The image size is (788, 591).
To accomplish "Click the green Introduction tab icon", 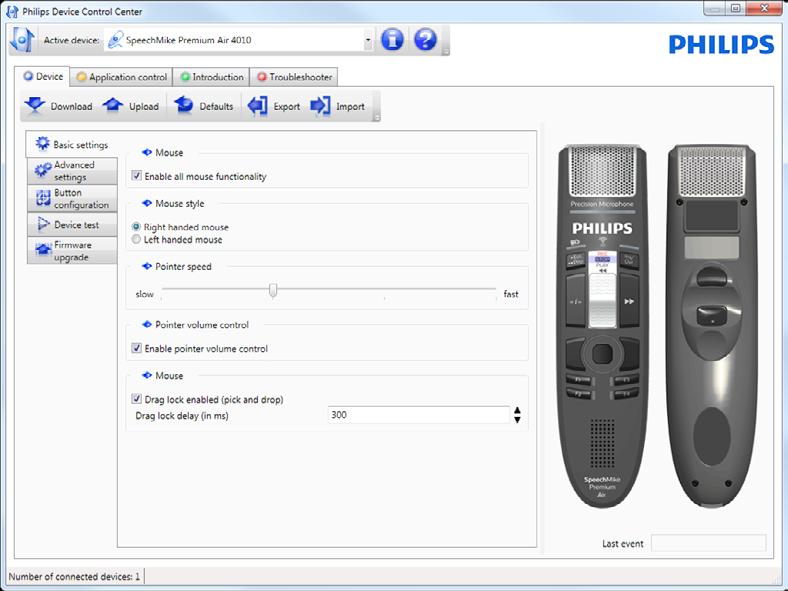I will click(x=185, y=77).
